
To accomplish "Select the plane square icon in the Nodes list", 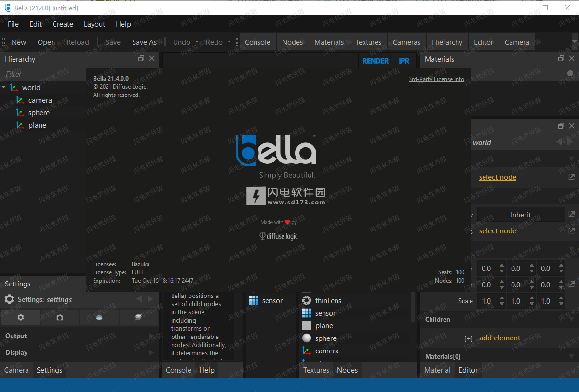I will pos(307,325).
